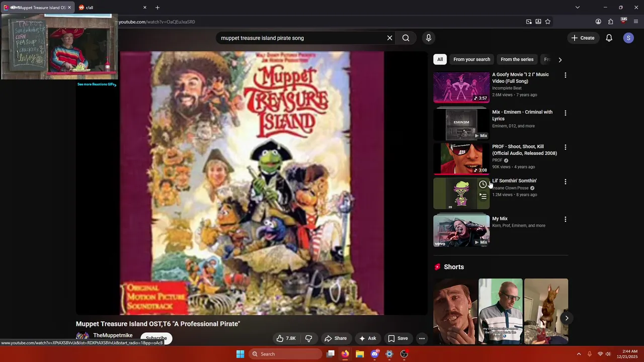
Task: Show hidden system tray icons chevron
Action: point(579,354)
